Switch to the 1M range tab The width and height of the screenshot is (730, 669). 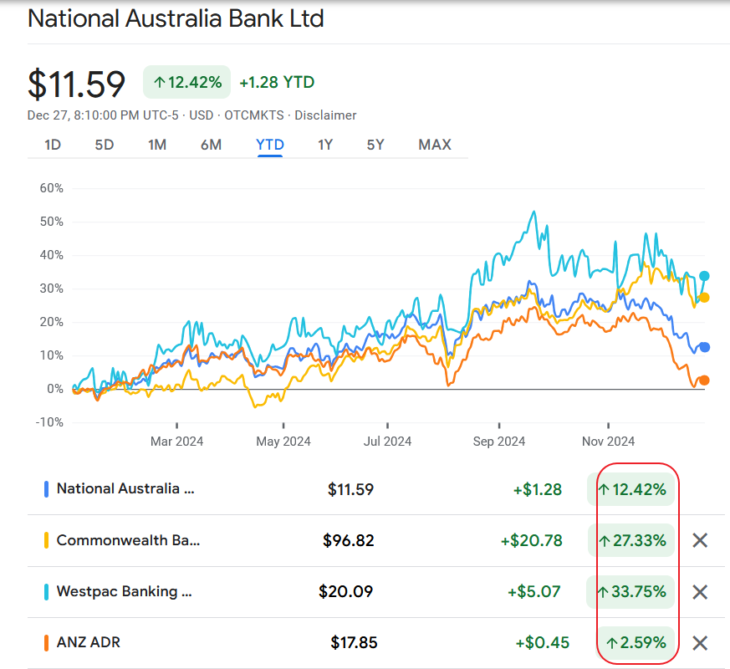click(x=157, y=145)
